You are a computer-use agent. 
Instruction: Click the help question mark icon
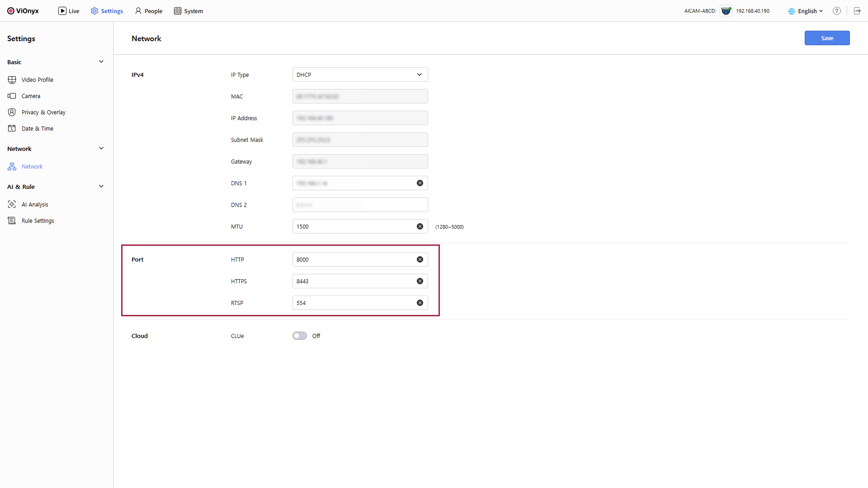coord(837,11)
